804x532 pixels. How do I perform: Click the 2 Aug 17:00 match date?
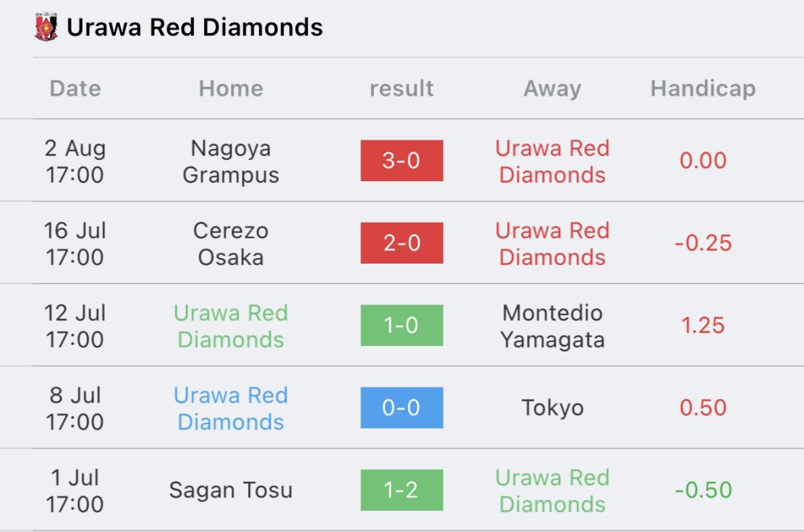75,162
